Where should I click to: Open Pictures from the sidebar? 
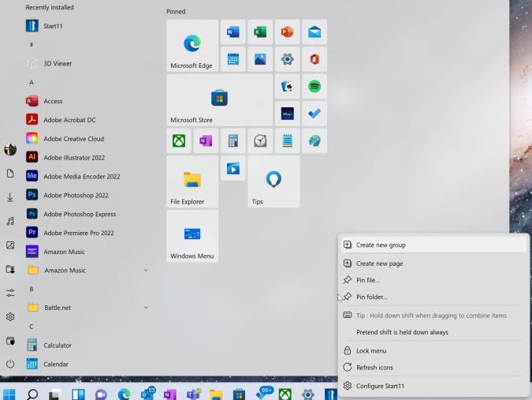pos(10,245)
